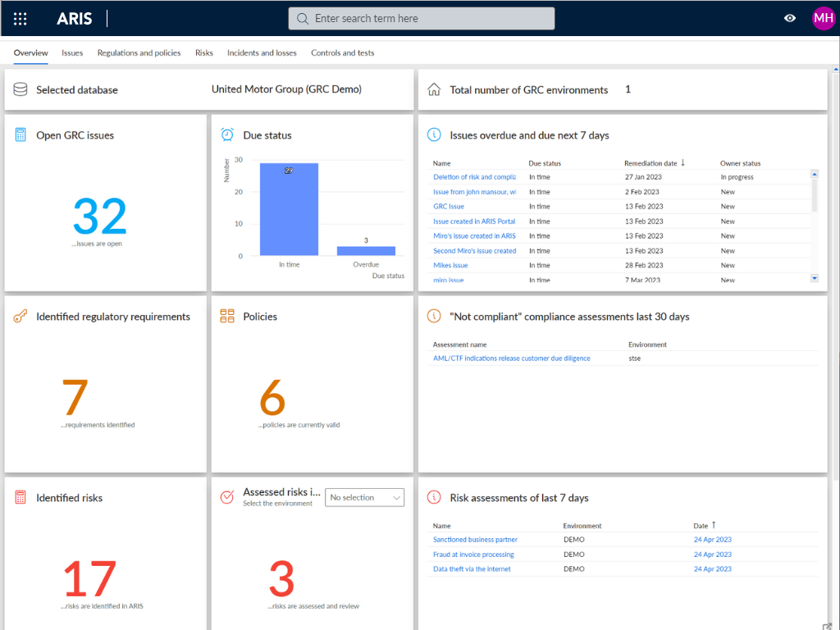Click the blue In time chart bar
840x630 pixels.
(289, 209)
